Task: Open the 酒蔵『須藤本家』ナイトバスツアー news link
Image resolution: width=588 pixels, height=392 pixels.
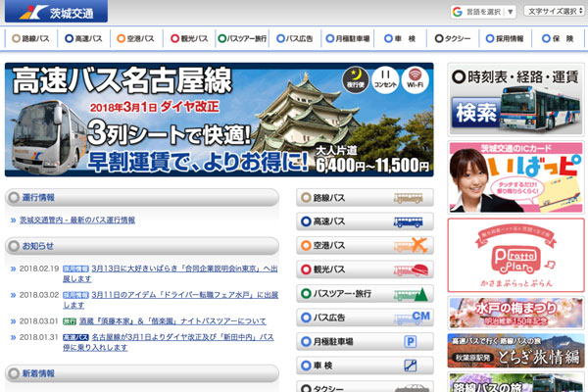Action: coord(172,321)
